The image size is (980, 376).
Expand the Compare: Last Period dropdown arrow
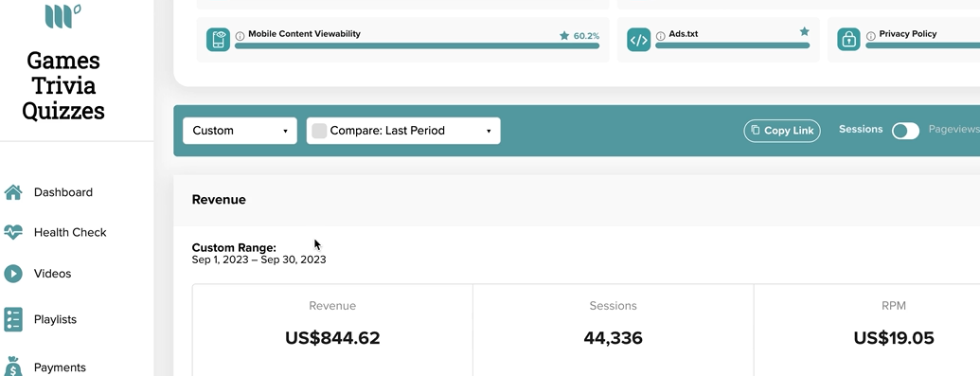tap(489, 132)
